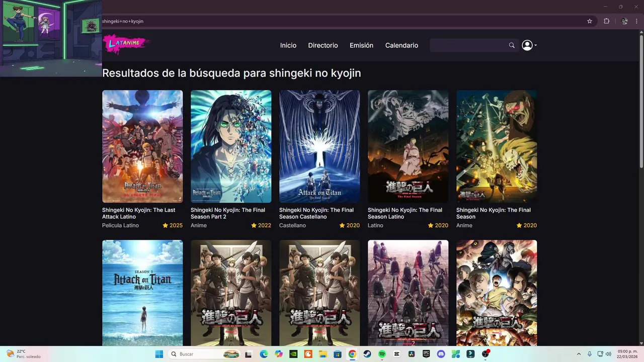Open the Chrome three-dot menu
This screenshot has width=644, height=362.
(x=636, y=21)
